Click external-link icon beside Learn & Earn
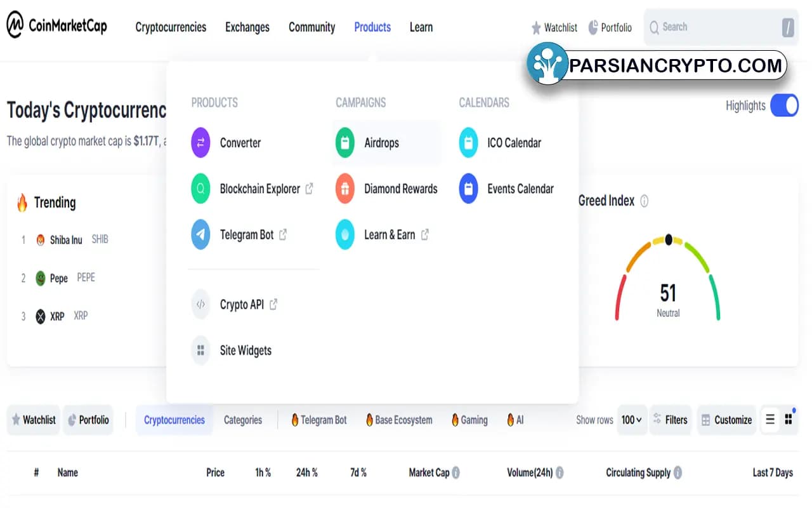Screen dimensions: 812x508 (x=425, y=234)
